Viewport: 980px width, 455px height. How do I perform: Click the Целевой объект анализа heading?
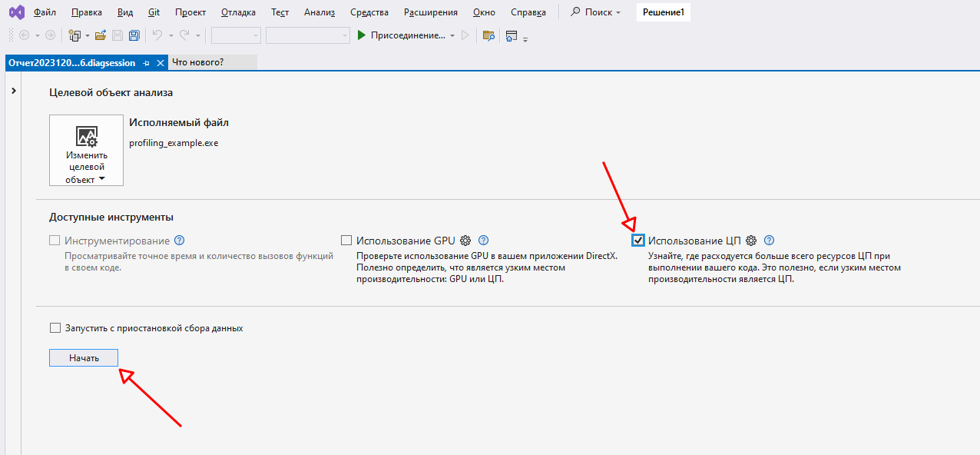click(x=111, y=92)
